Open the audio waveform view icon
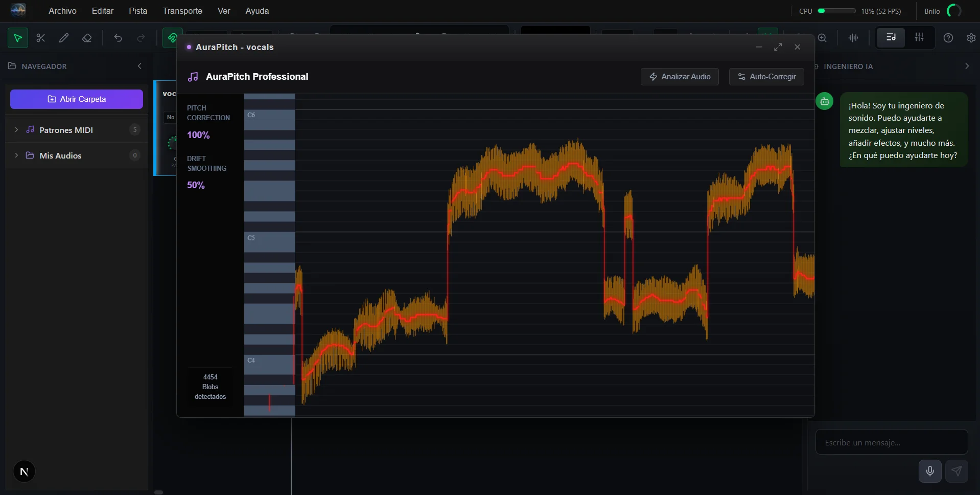980x495 pixels. (x=853, y=38)
